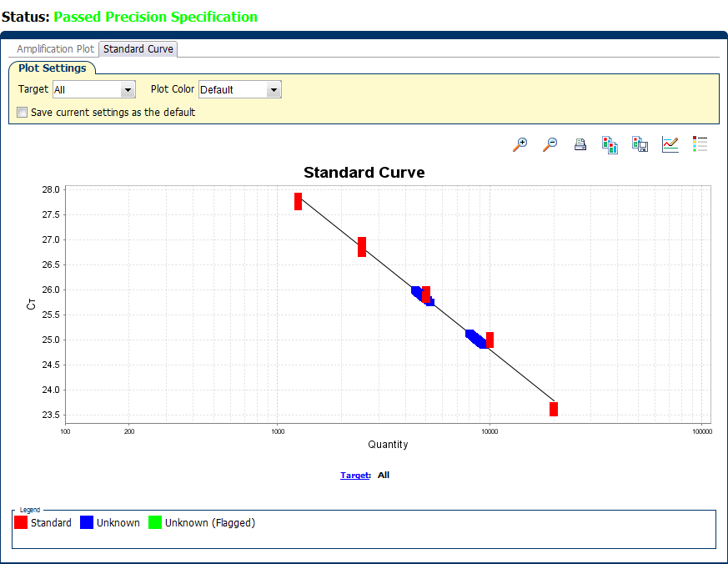Viewport: 728px width, 564px height.
Task: Open the plot properties editor icon
Action: tap(670, 144)
